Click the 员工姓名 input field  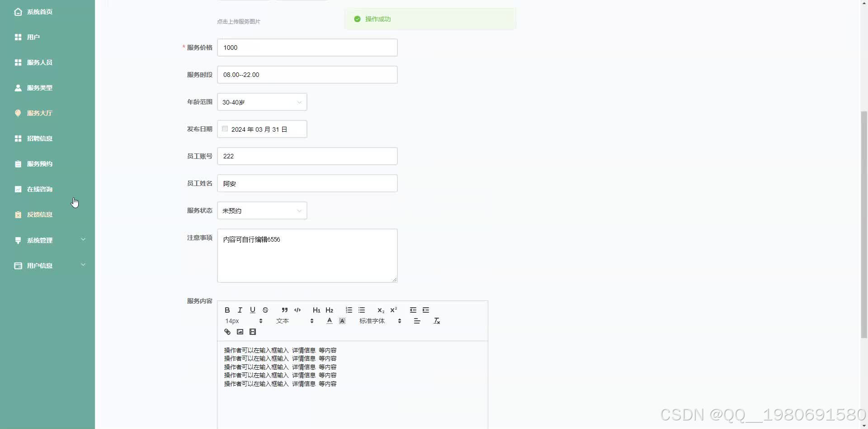pyautogui.click(x=307, y=183)
